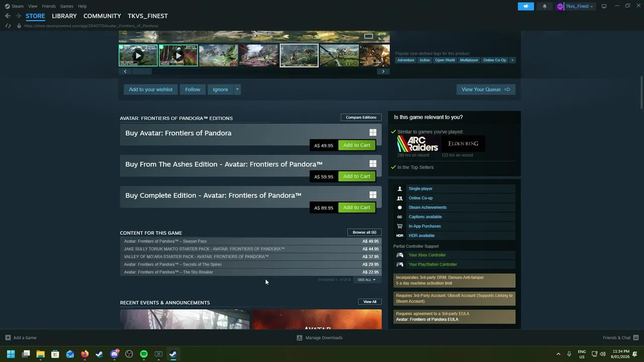Open the TKVS_FINEST profile tab
This screenshot has width=644, height=362.
pyautogui.click(x=147, y=16)
